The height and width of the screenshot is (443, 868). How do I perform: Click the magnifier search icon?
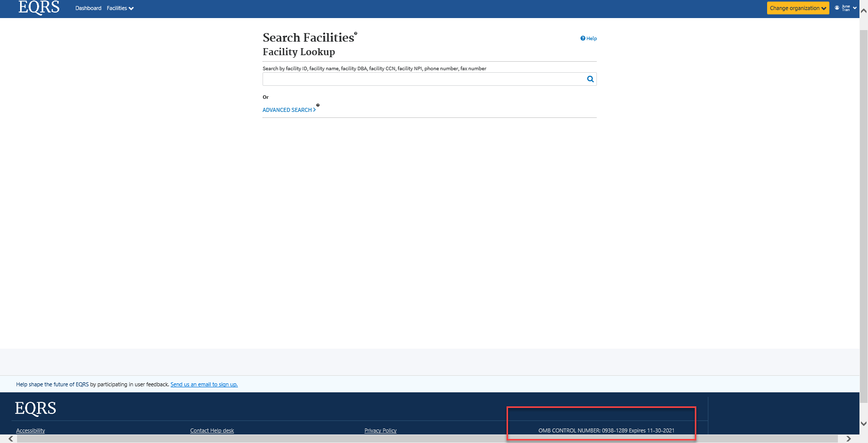click(x=590, y=79)
